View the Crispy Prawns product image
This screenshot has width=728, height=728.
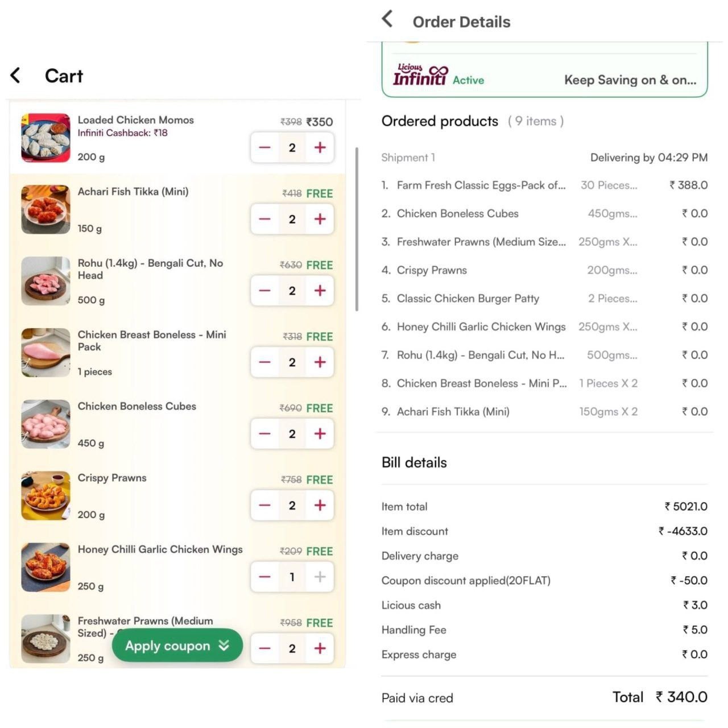pos(45,495)
